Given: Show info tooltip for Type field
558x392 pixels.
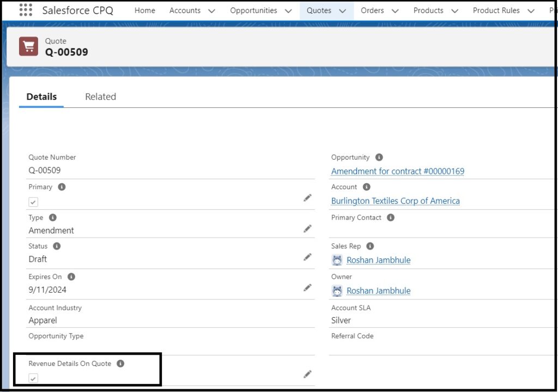Looking at the screenshot, I should point(53,218).
